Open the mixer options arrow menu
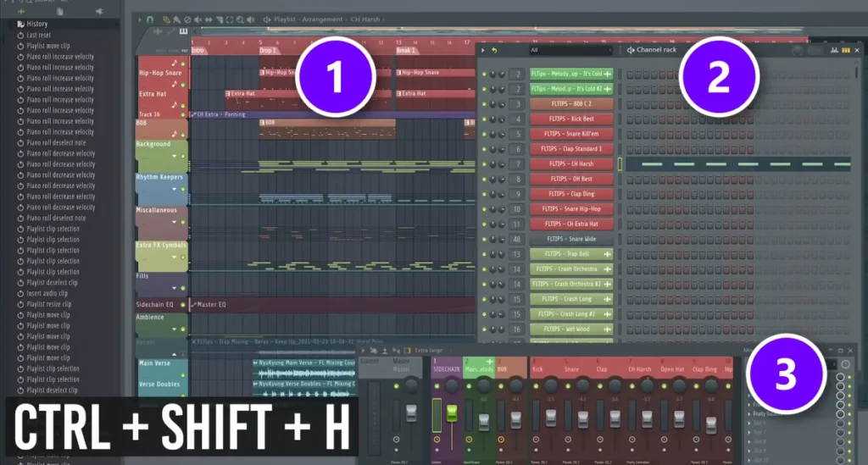This screenshot has width=868, height=465. point(363,350)
